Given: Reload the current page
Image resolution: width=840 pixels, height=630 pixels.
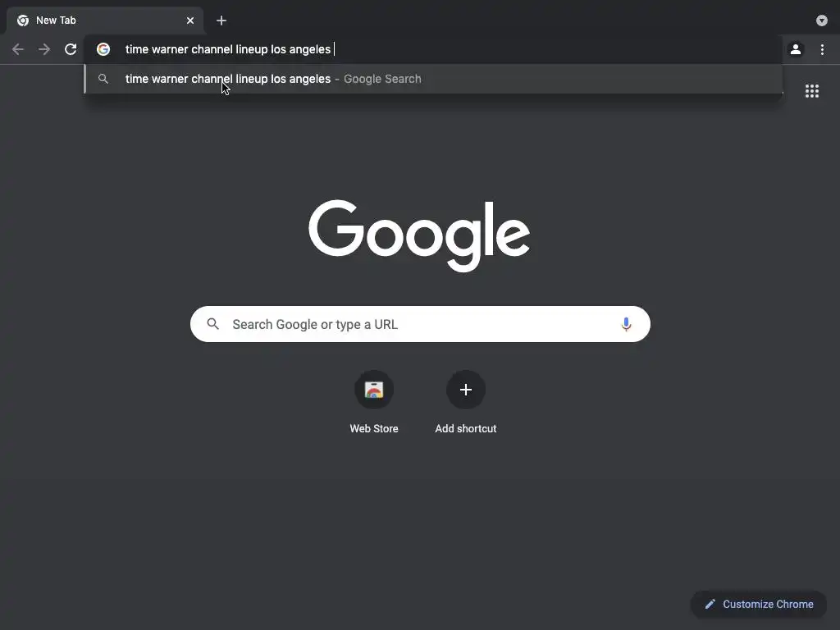Looking at the screenshot, I should pos(71,49).
